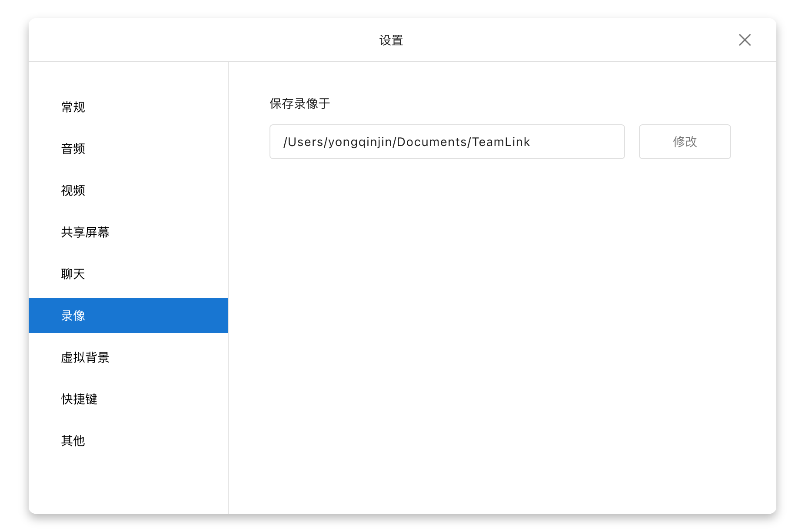Click the 保存录像于 label
The image size is (805, 532).
(x=299, y=104)
